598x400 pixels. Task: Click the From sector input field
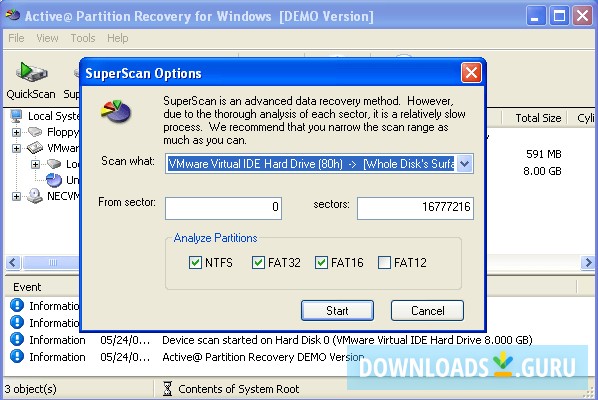pyautogui.click(x=223, y=208)
